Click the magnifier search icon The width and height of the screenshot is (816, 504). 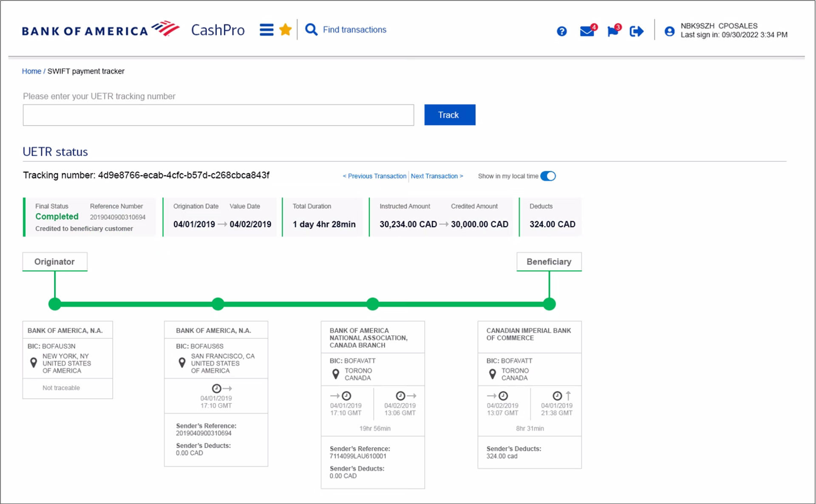tap(311, 30)
